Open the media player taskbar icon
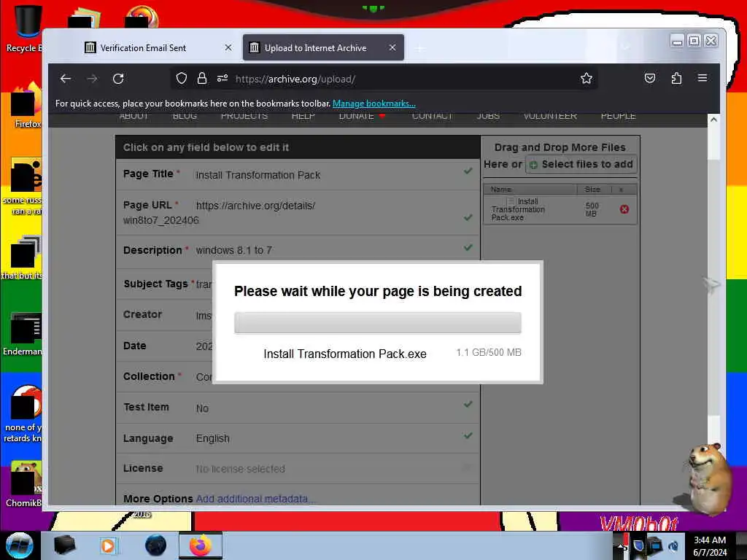Viewport: 747px width, 560px height. 108,545
